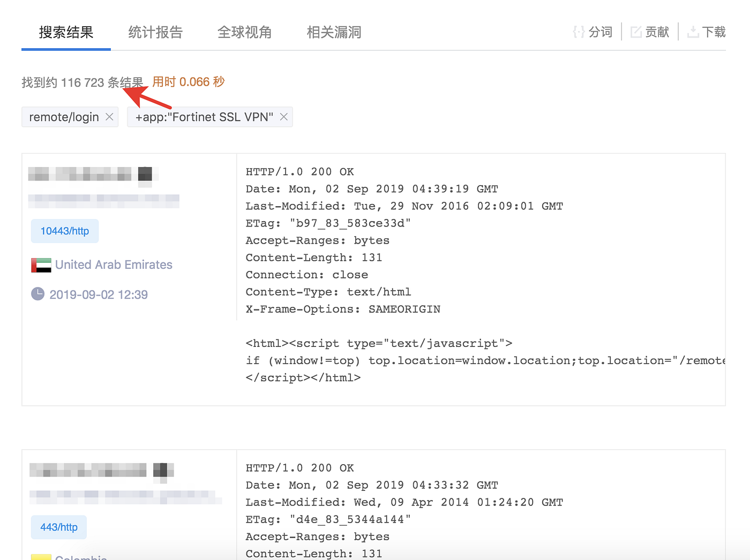Remove the remote/login filter tag
This screenshot has height=560, width=750.
click(x=109, y=117)
